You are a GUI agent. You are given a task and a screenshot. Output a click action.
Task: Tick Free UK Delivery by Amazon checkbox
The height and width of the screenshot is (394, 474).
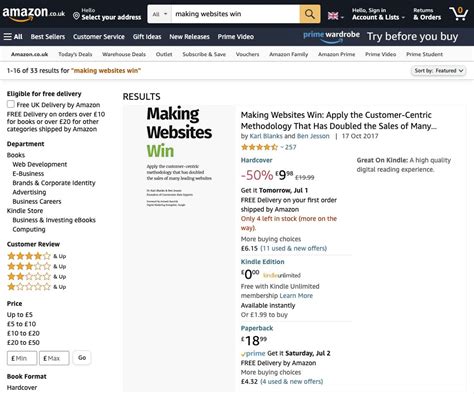(x=11, y=104)
